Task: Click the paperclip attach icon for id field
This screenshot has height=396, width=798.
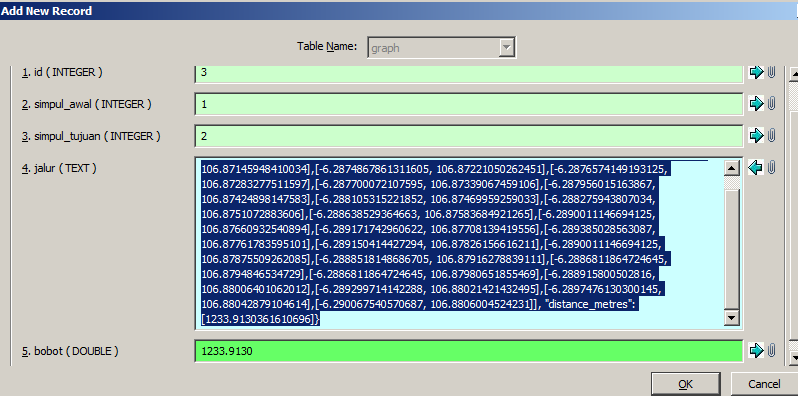Action: click(x=772, y=72)
